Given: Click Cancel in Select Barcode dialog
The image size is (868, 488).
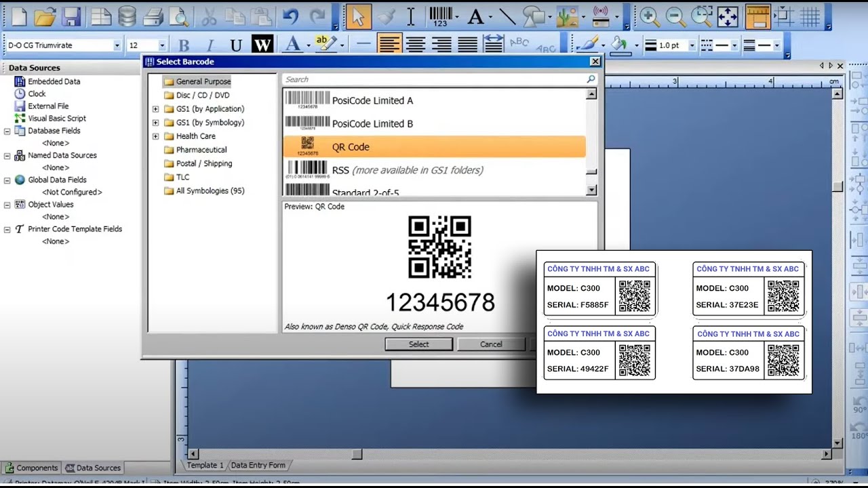Looking at the screenshot, I should (491, 344).
